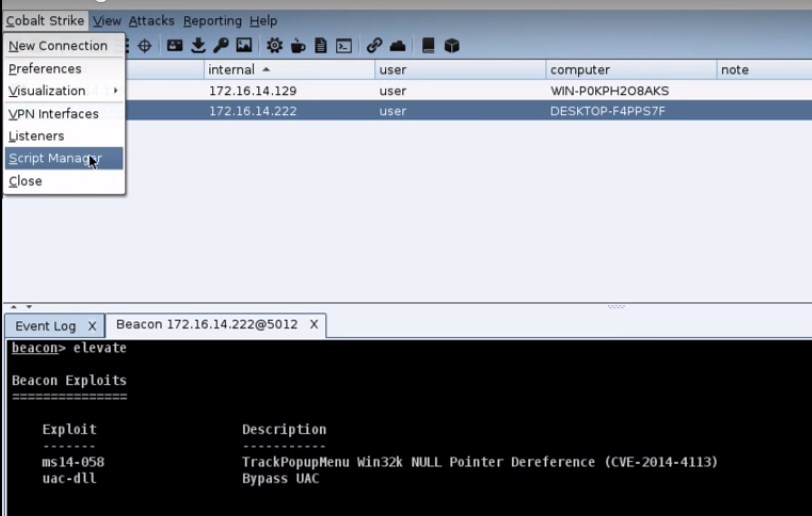The width and height of the screenshot is (812, 516).
Task: Click the cube icon for About
Action: pyautogui.click(x=452, y=46)
